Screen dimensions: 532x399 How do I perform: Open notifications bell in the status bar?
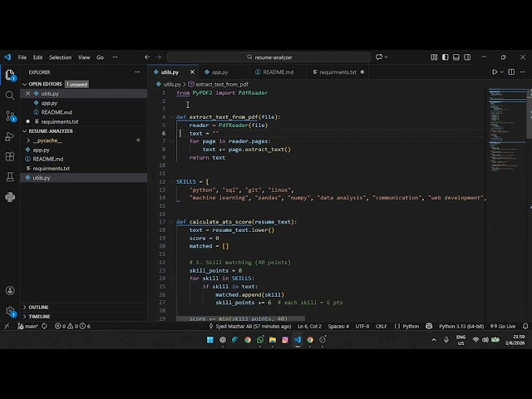coord(525,326)
